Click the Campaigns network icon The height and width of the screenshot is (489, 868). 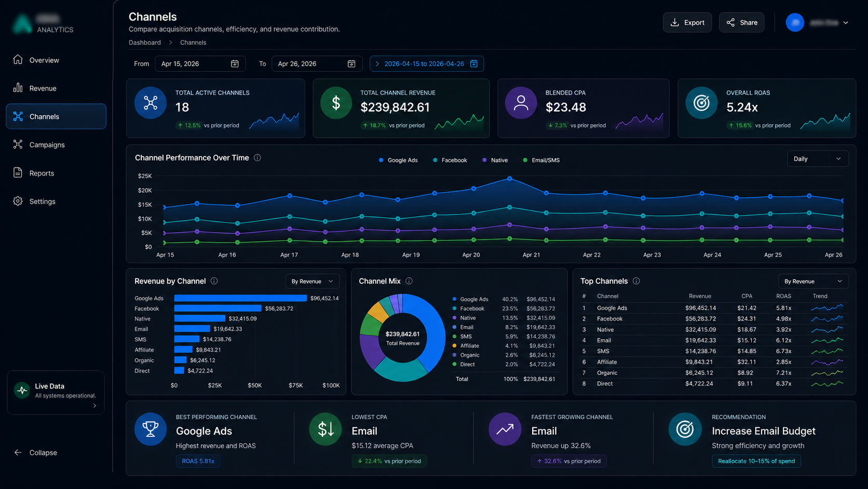click(x=18, y=144)
